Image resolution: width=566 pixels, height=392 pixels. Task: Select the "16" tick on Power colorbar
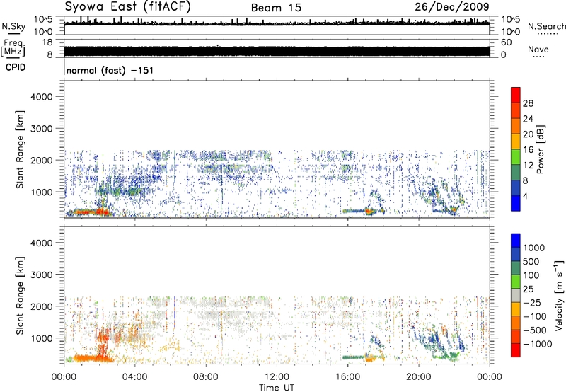[x=528, y=150]
